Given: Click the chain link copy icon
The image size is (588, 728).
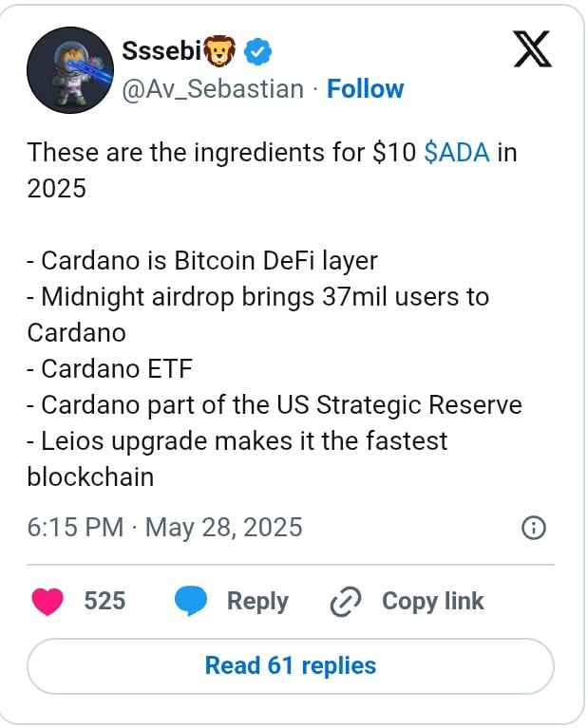Looking at the screenshot, I should point(346,601).
